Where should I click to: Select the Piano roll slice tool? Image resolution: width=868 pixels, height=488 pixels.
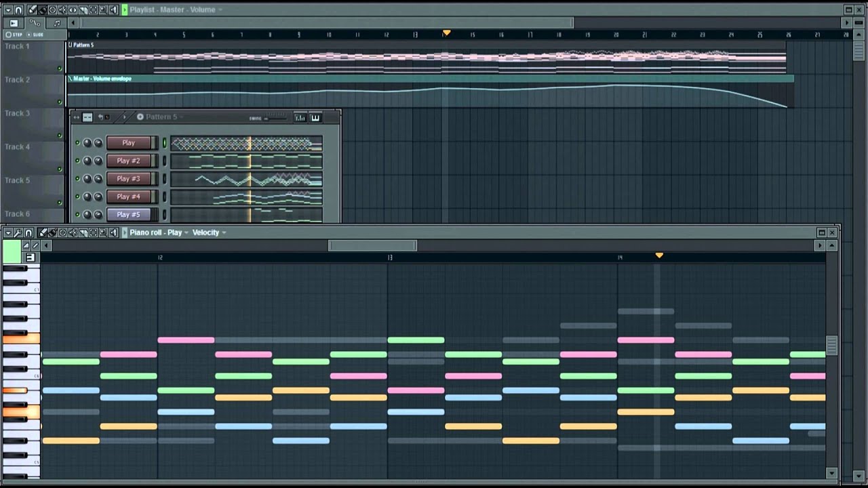click(83, 232)
